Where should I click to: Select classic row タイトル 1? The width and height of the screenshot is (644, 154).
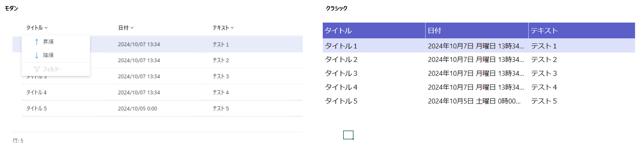[479, 46]
